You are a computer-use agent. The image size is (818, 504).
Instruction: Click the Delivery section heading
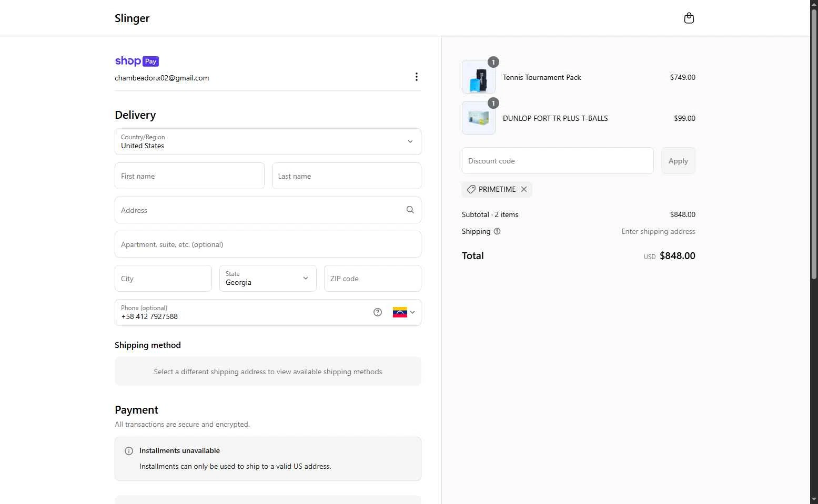point(135,115)
